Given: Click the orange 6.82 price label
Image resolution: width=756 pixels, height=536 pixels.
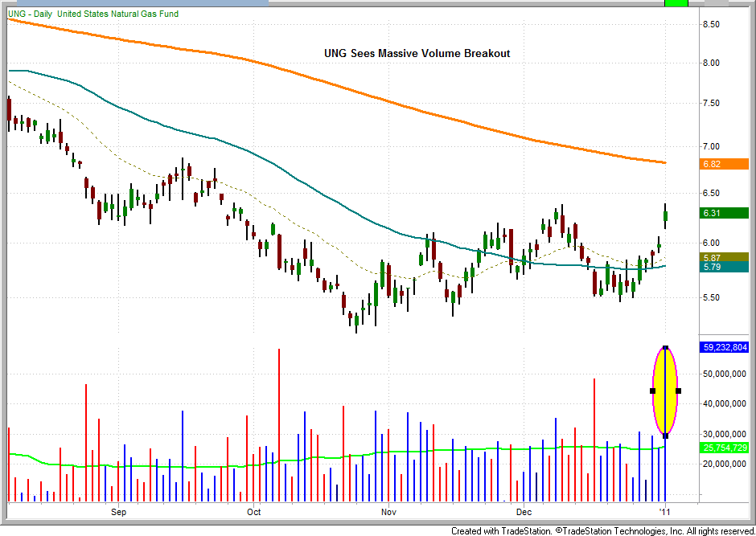Looking at the screenshot, I should coord(724,164).
